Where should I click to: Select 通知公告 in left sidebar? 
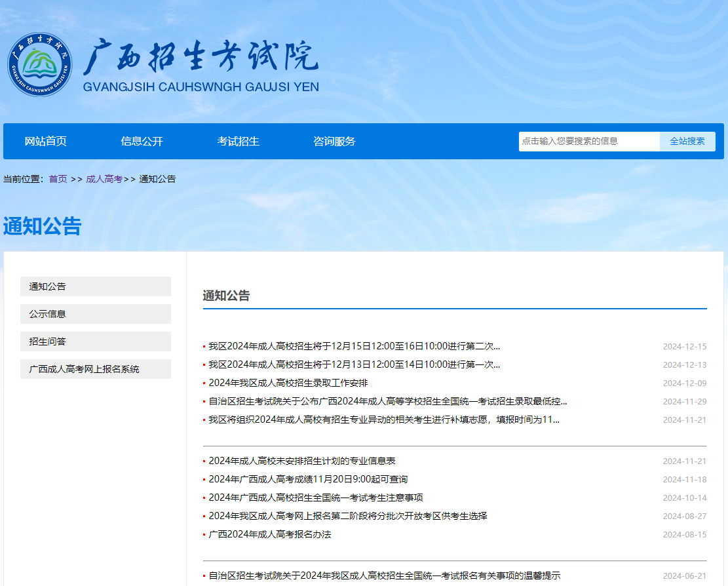(x=96, y=286)
